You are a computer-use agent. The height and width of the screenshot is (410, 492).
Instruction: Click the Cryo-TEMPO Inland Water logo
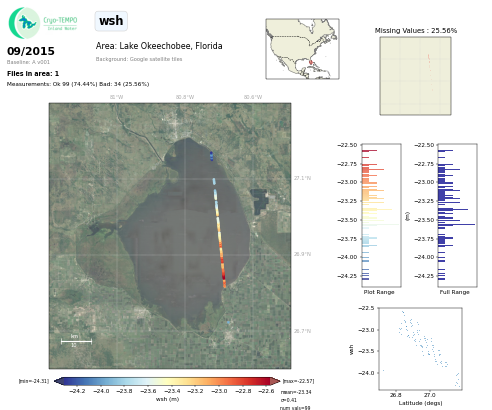coord(43,23)
